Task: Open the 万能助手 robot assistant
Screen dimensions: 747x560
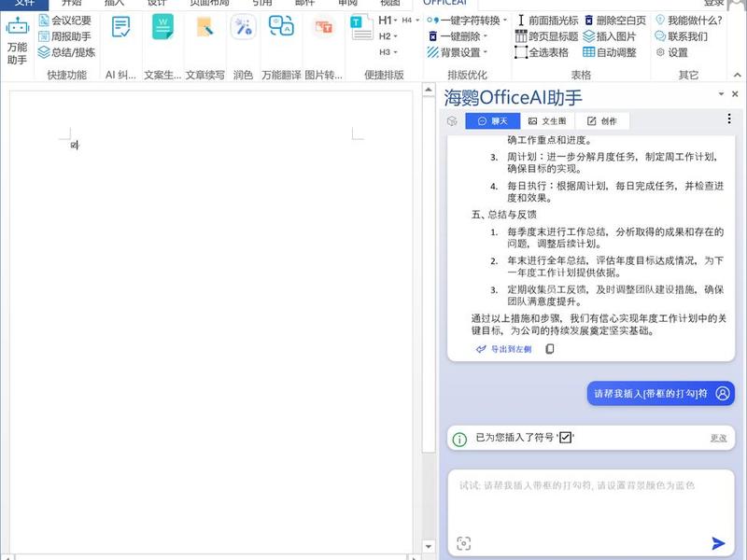Action: 17,41
